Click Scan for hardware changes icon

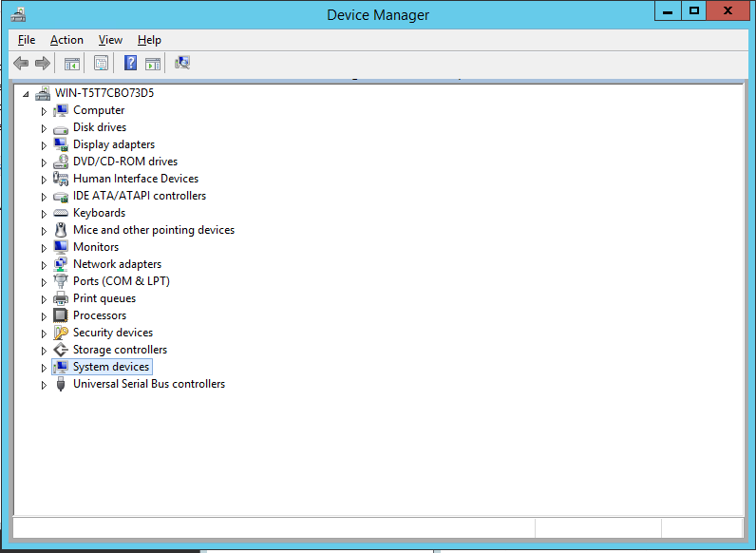pyautogui.click(x=182, y=63)
